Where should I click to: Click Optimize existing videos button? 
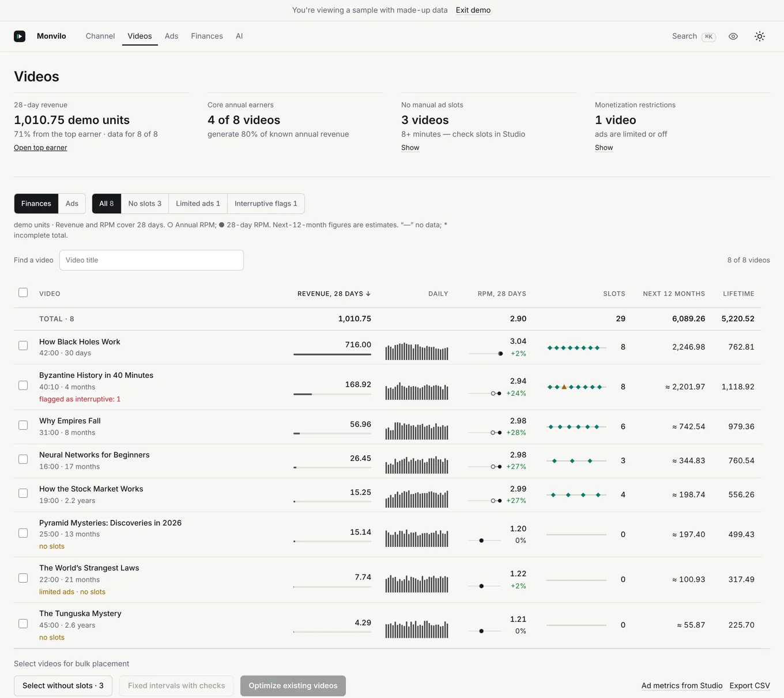[x=293, y=686]
